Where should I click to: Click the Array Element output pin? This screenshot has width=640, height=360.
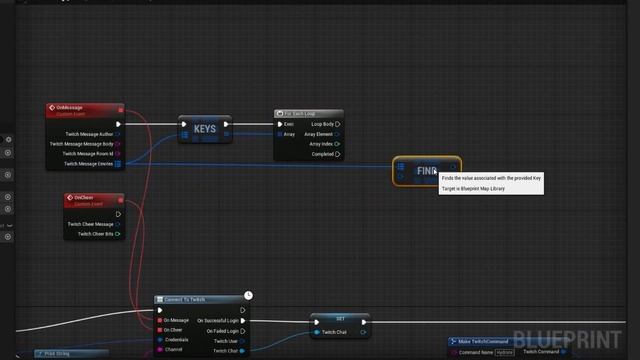(x=337, y=134)
